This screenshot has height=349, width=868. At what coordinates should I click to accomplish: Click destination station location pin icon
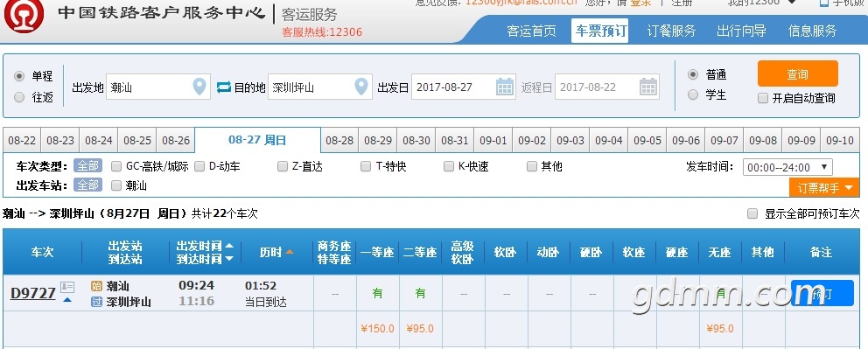coord(360,87)
